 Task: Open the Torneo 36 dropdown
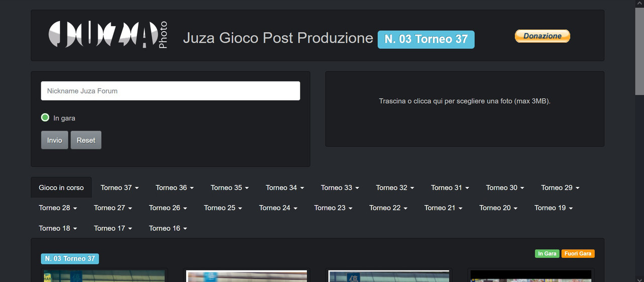pos(175,187)
